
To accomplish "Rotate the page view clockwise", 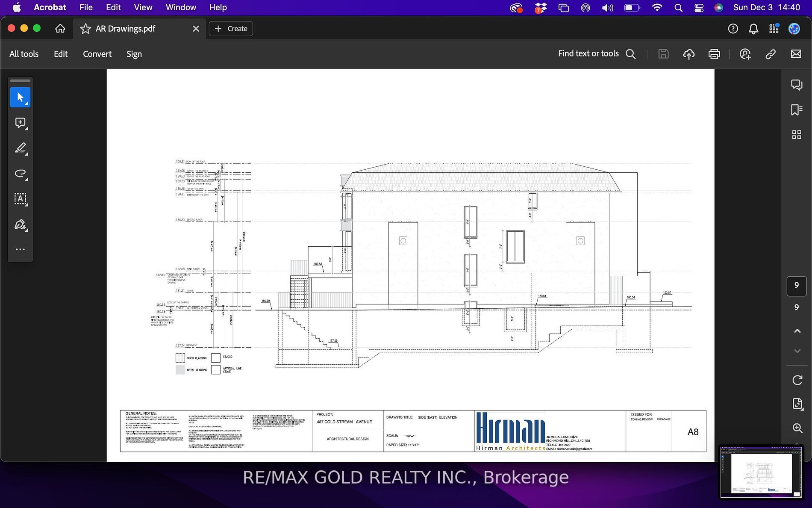I will coord(797,380).
